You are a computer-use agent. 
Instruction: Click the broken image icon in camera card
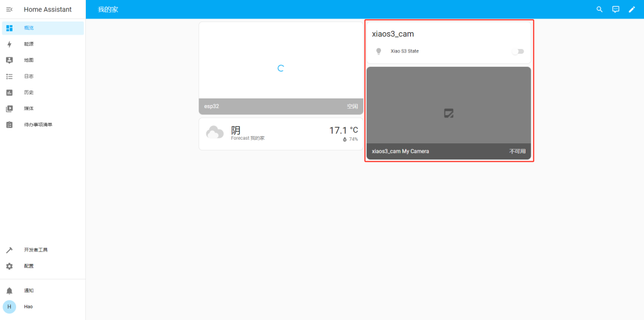coord(449,113)
